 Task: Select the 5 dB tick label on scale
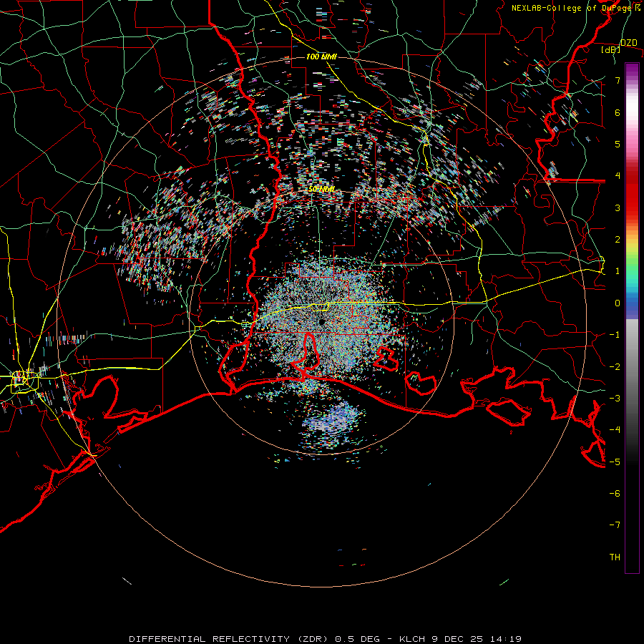618,144
